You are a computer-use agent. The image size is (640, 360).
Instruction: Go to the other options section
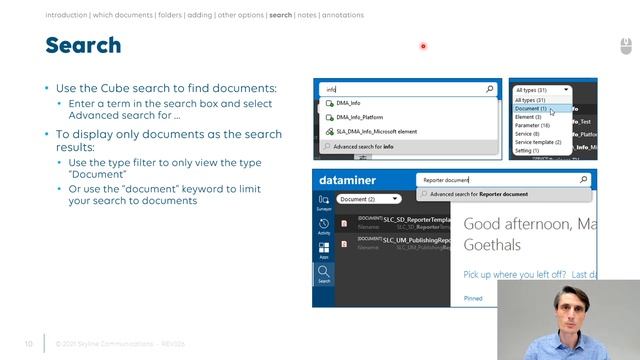click(241, 15)
